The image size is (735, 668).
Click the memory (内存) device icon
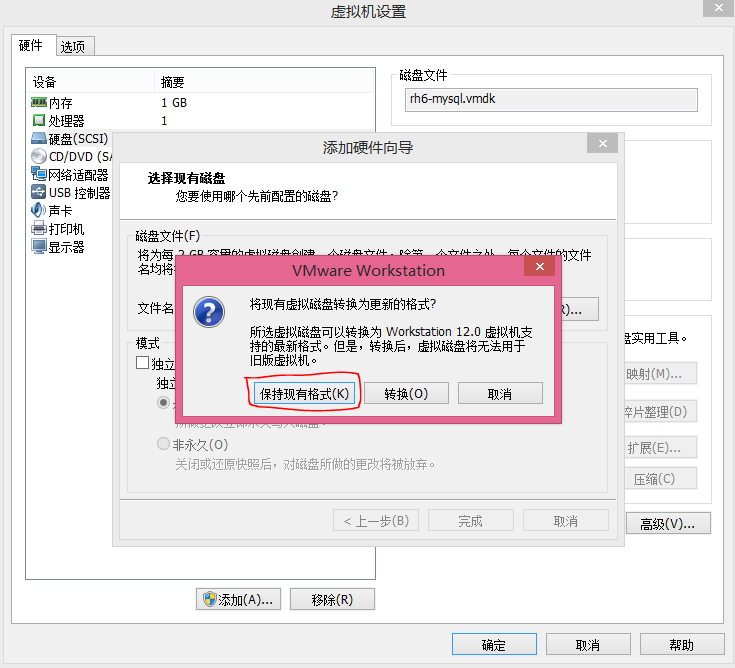click(39, 102)
